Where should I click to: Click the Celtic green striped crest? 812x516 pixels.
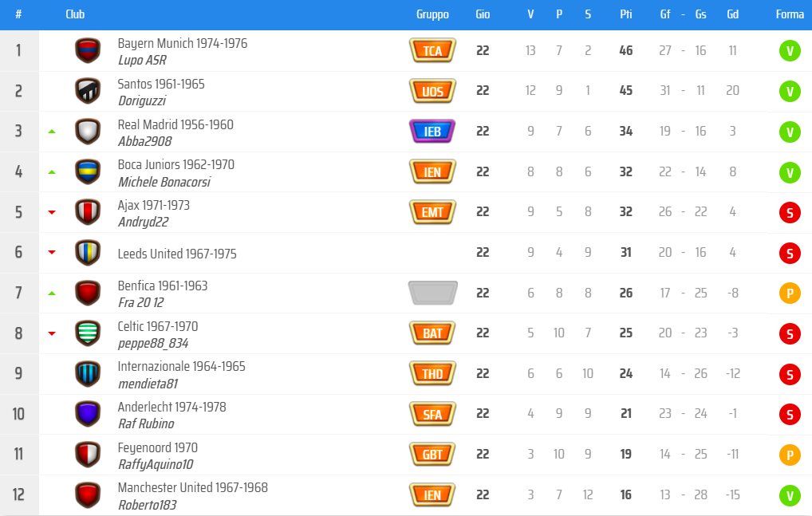pos(88,333)
